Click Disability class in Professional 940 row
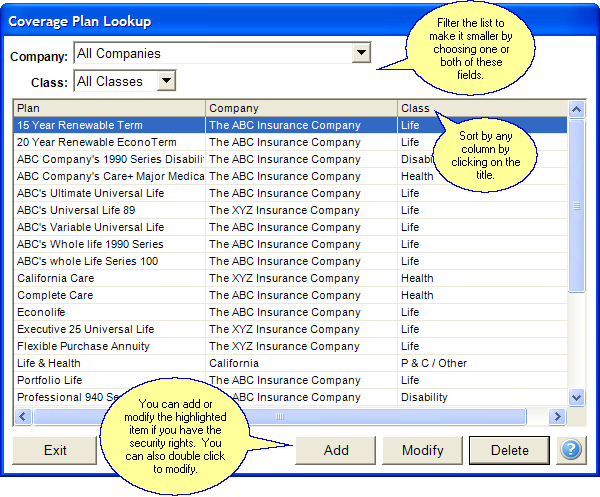This screenshot has width=600, height=497. coord(424,397)
